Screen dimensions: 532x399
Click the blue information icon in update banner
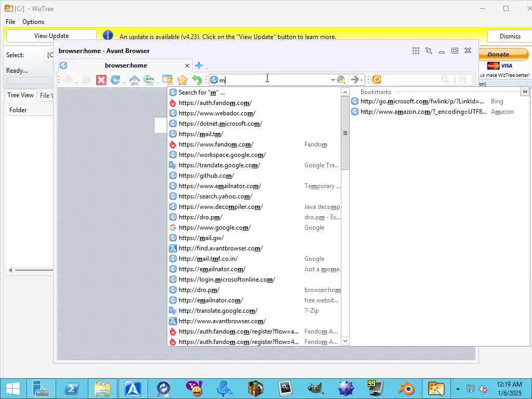coord(108,35)
